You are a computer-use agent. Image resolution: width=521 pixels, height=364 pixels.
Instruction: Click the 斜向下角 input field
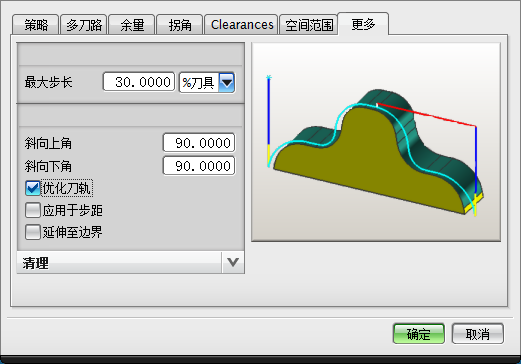click(199, 166)
